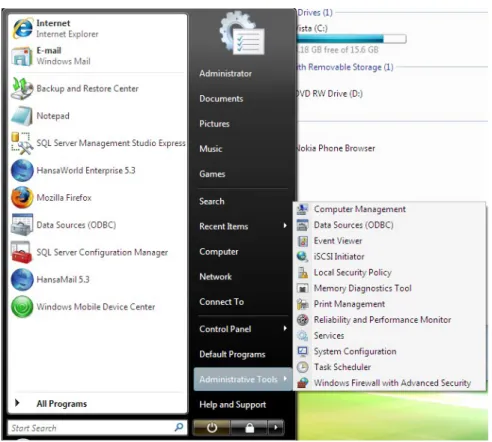Screen dimensions: 492x442
Task: Click the C: drive usage bar
Action: tap(351, 39)
